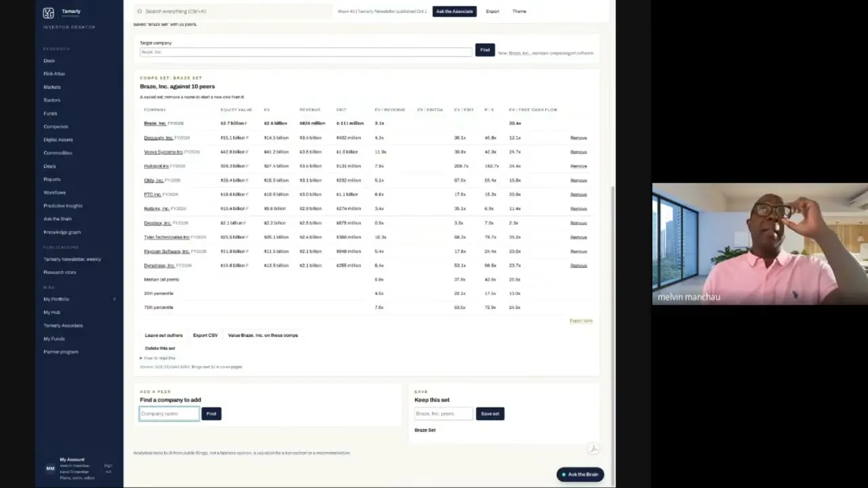The height and width of the screenshot is (488, 868).
Task: Open the Dropbox, Inc. company link
Action: tap(157, 223)
